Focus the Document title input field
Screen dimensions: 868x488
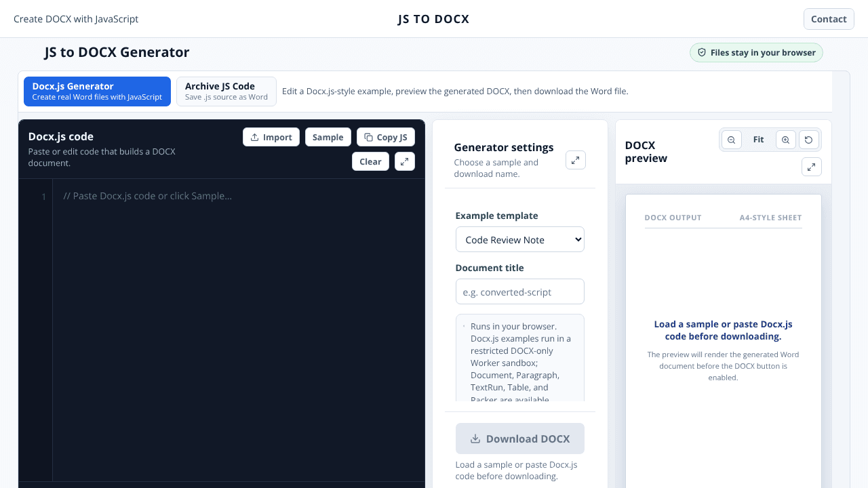520,291
